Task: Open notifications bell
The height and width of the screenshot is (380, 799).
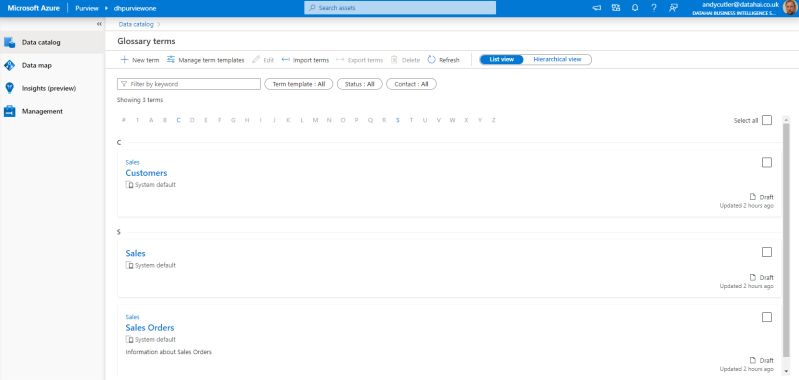Action: point(635,8)
